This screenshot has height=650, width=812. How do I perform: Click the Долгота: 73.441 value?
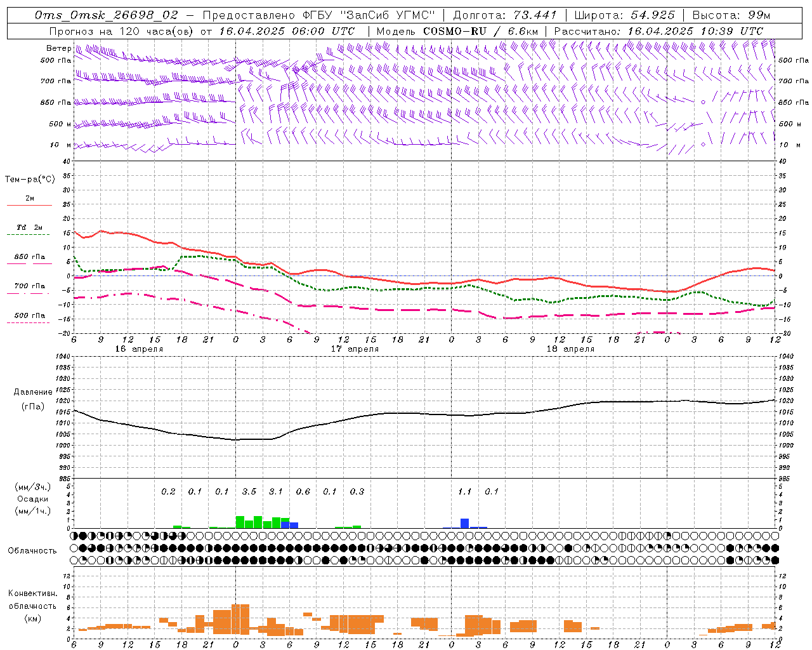505,15
